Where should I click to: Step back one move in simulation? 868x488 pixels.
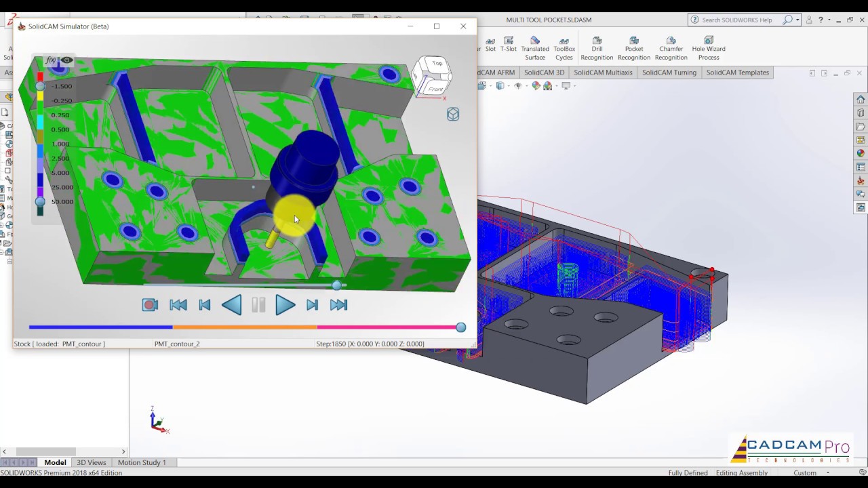click(x=205, y=305)
